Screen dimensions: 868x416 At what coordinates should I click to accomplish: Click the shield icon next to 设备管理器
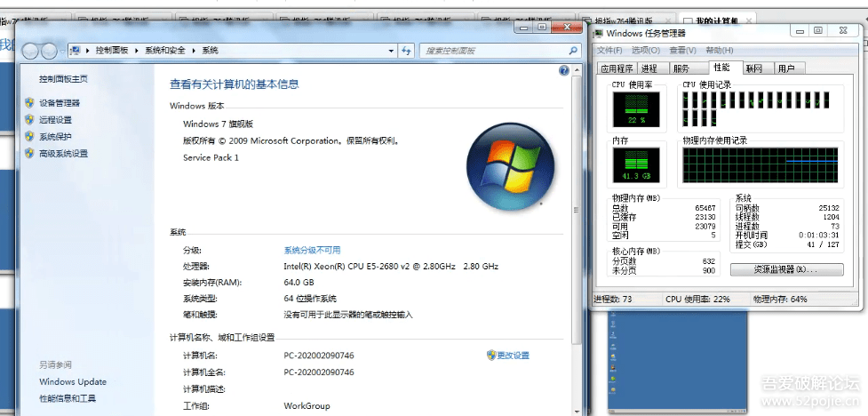[x=29, y=102]
